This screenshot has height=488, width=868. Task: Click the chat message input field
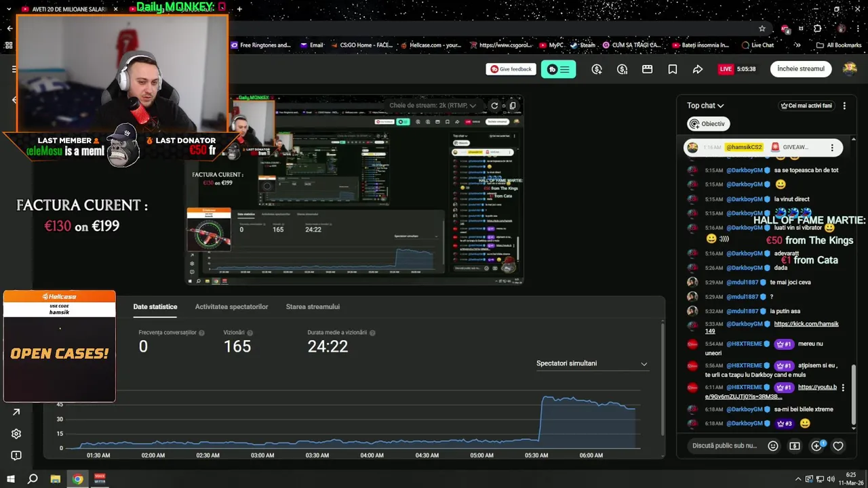point(724,446)
